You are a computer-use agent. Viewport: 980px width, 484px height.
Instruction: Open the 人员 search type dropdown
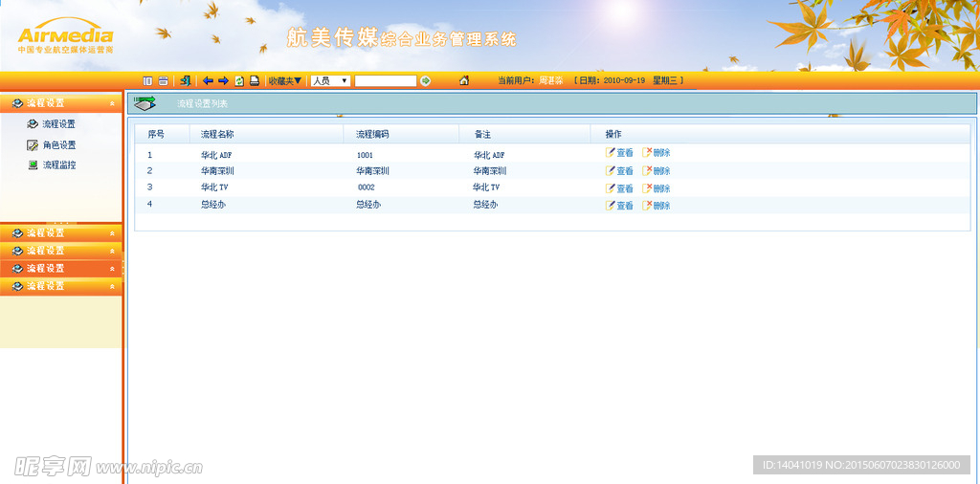[x=330, y=81]
